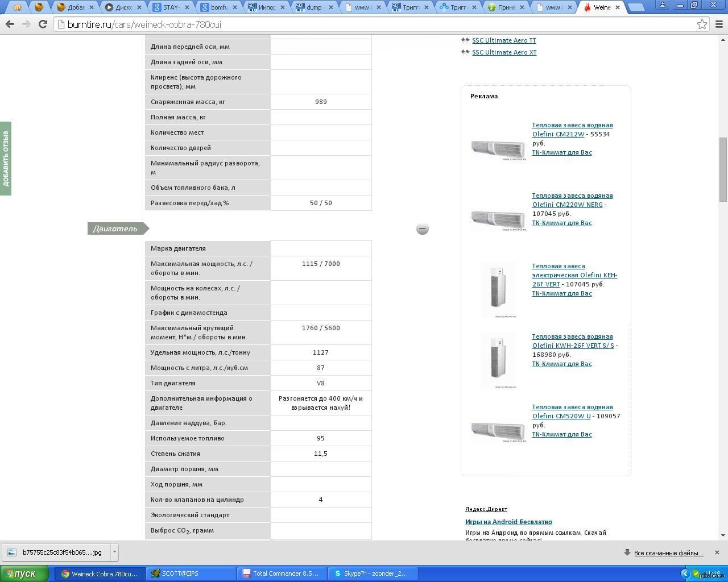The height and width of the screenshot is (582, 728).
Task: Open the Chrome menu (three-line icon)
Action: click(x=719, y=24)
